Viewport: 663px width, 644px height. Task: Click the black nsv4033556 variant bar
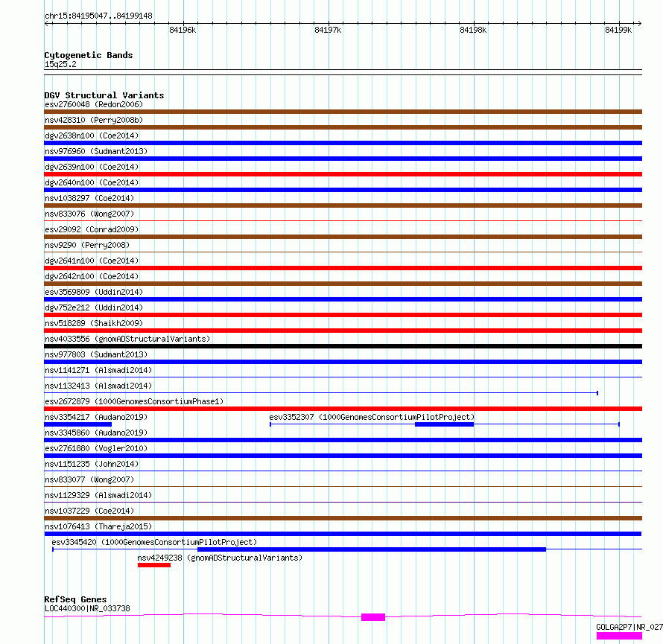coord(343,346)
